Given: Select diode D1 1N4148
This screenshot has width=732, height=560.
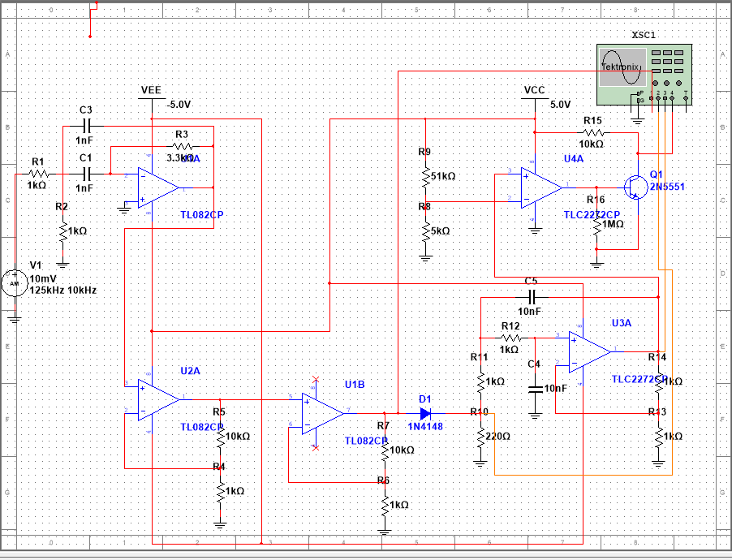Looking at the screenshot, I should (424, 413).
